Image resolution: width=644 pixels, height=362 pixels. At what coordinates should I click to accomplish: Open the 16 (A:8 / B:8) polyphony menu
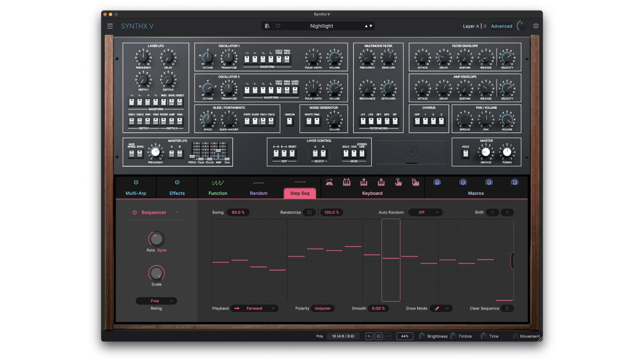click(343, 336)
